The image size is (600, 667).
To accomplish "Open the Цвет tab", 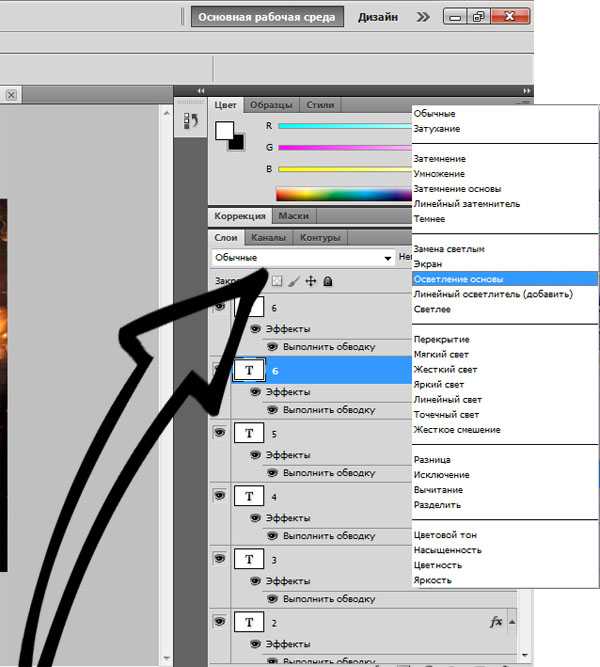I will pos(226,105).
